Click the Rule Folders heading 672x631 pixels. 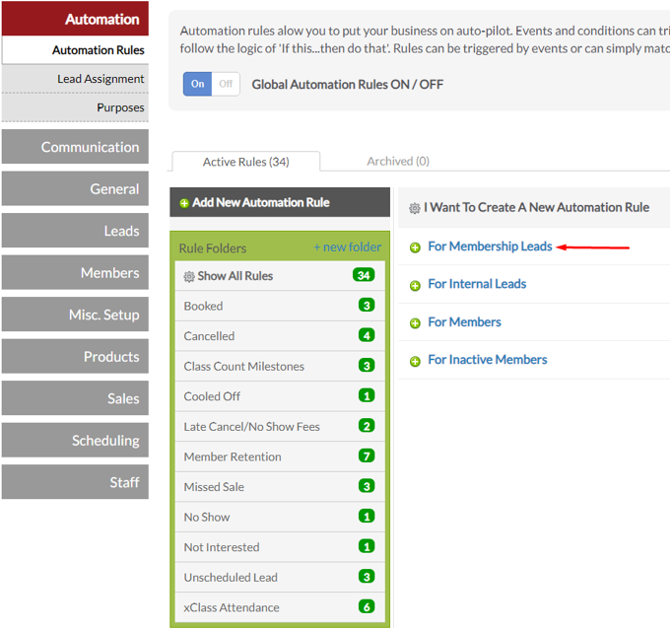213,248
